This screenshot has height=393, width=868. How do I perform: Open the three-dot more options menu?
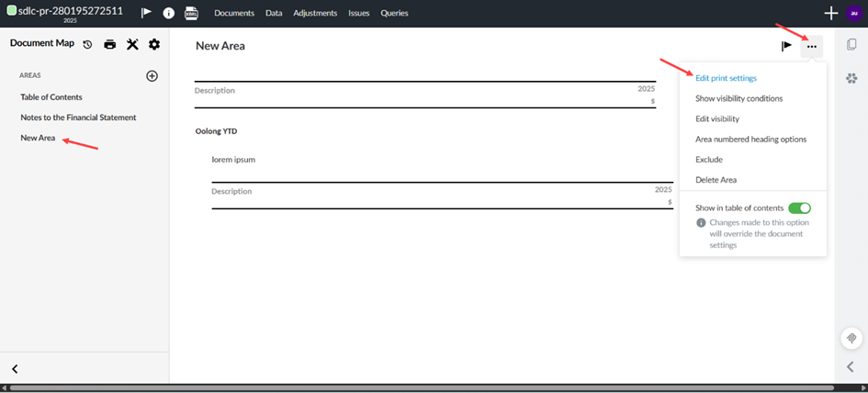pos(811,46)
